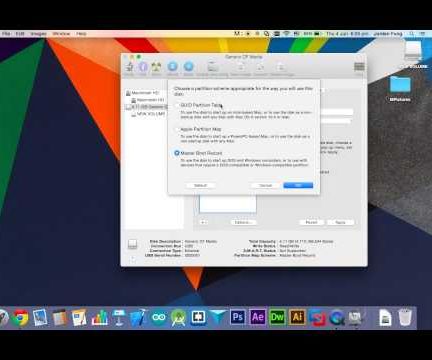Screen dimensions: 432x360
Task: Open the Help menu
Action: (81, 34)
